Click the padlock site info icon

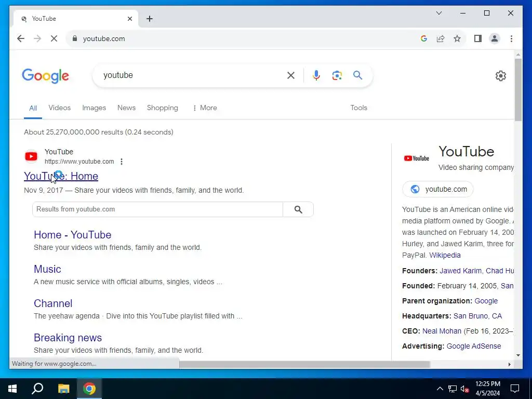coord(75,38)
